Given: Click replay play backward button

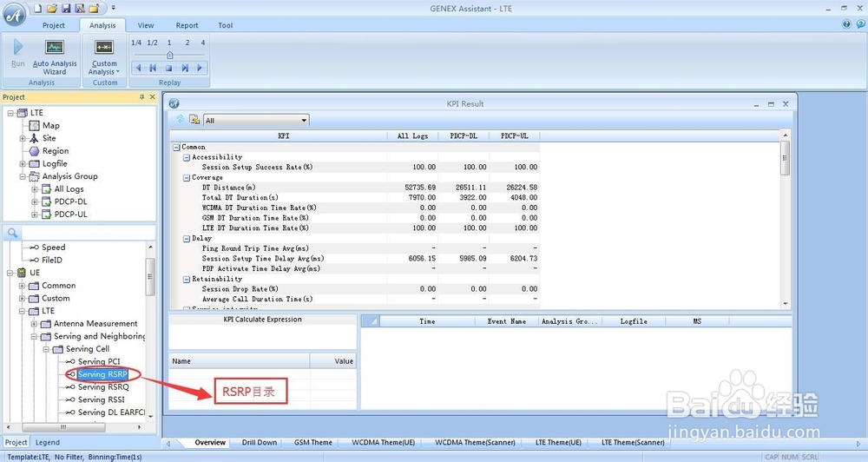Looking at the screenshot, I should point(138,68).
